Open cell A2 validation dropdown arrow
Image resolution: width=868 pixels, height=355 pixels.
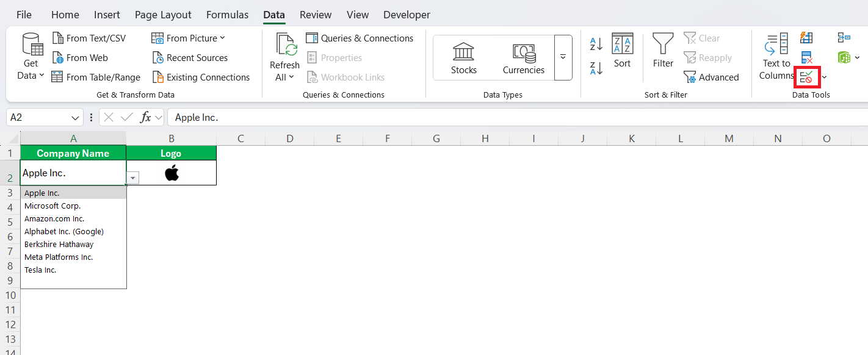133,178
